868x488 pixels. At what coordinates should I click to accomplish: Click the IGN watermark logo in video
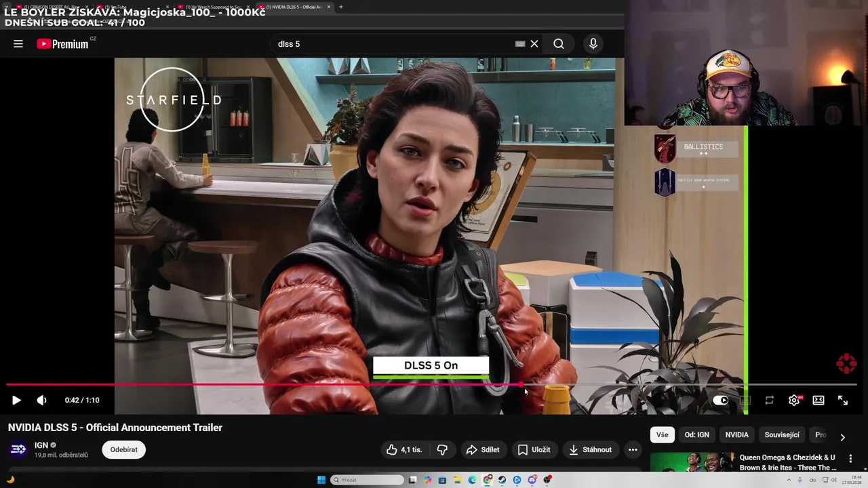846,364
